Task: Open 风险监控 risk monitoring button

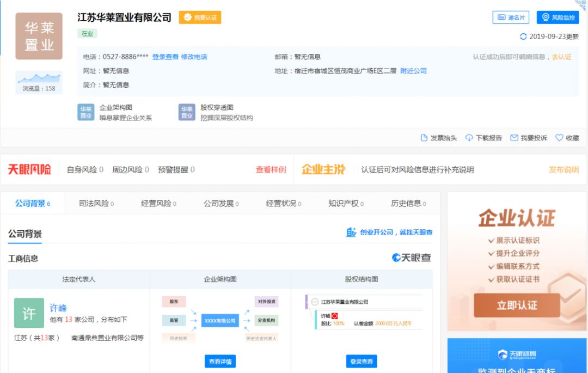Action: tap(558, 17)
